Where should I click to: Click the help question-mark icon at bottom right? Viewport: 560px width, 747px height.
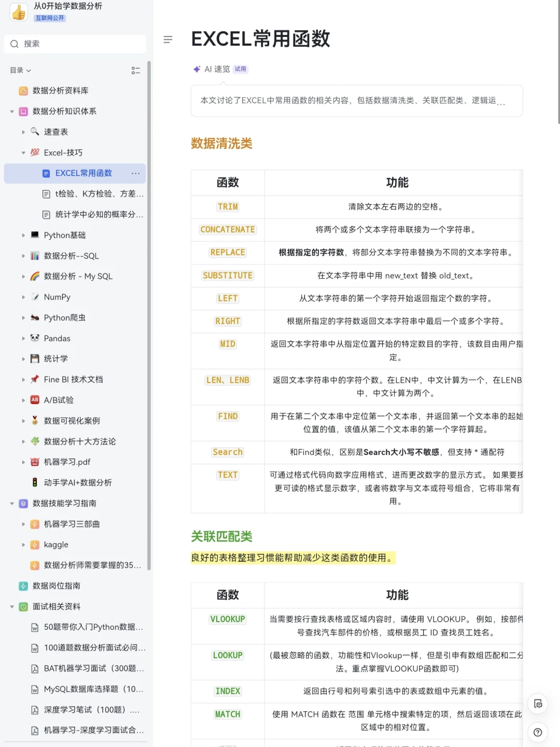[538, 732]
